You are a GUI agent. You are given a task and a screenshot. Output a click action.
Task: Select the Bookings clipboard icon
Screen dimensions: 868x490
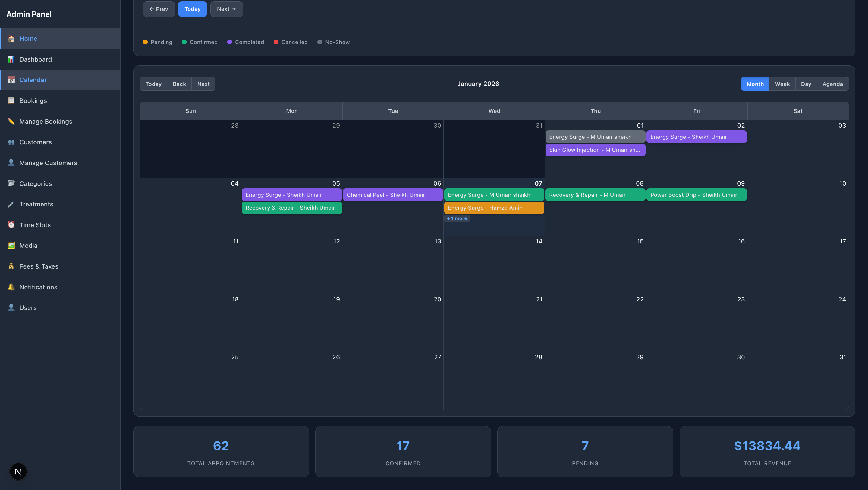(11, 100)
